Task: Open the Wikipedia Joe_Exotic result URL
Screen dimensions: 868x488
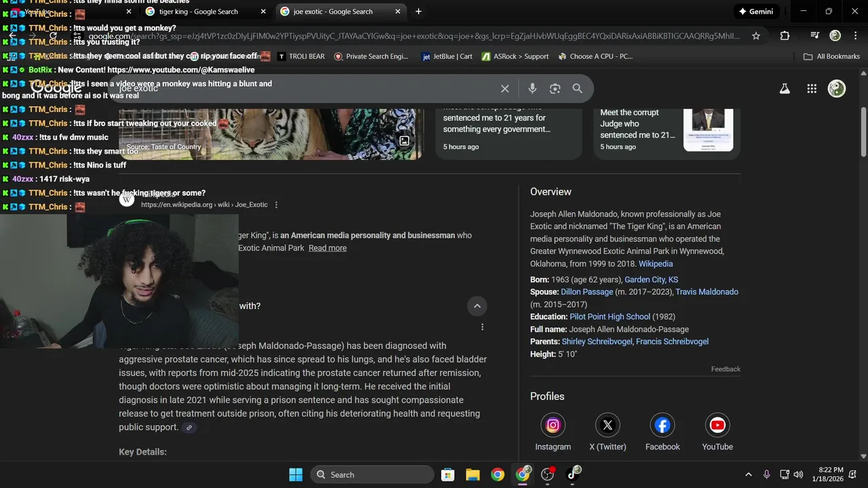Action: coord(204,205)
